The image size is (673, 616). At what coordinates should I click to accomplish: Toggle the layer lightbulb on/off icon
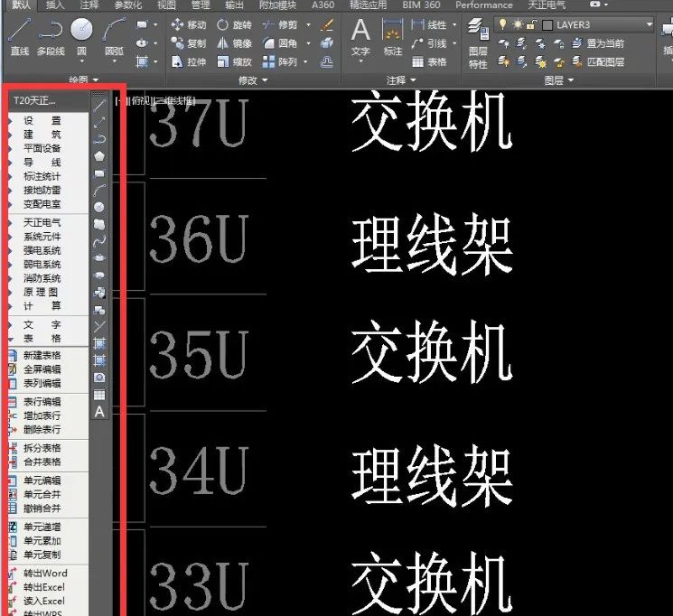(x=502, y=25)
